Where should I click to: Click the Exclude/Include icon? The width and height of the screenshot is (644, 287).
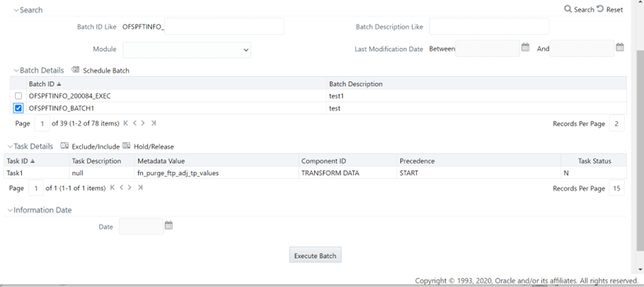[x=64, y=146]
